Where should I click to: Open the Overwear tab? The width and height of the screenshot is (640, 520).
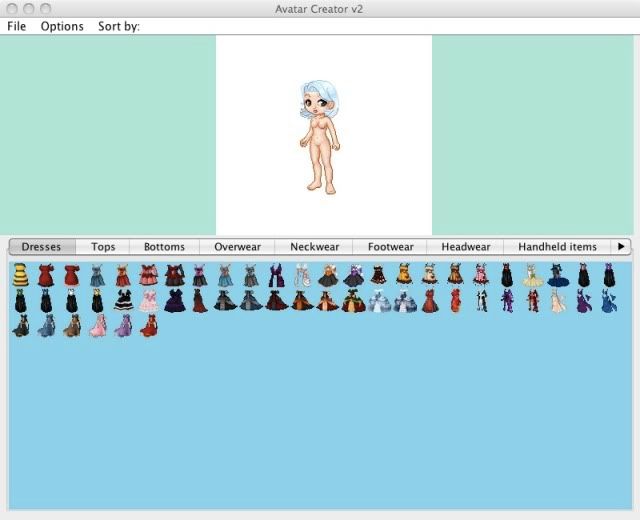pos(237,247)
